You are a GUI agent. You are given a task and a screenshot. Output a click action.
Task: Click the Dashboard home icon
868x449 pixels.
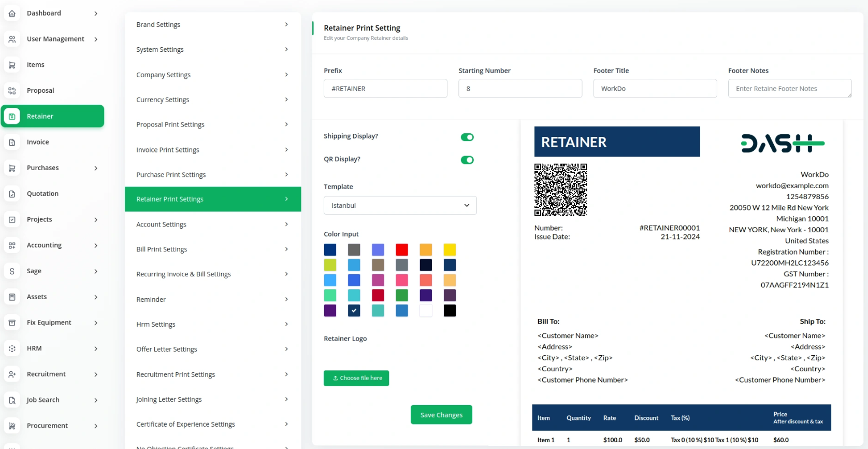coord(12,13)
